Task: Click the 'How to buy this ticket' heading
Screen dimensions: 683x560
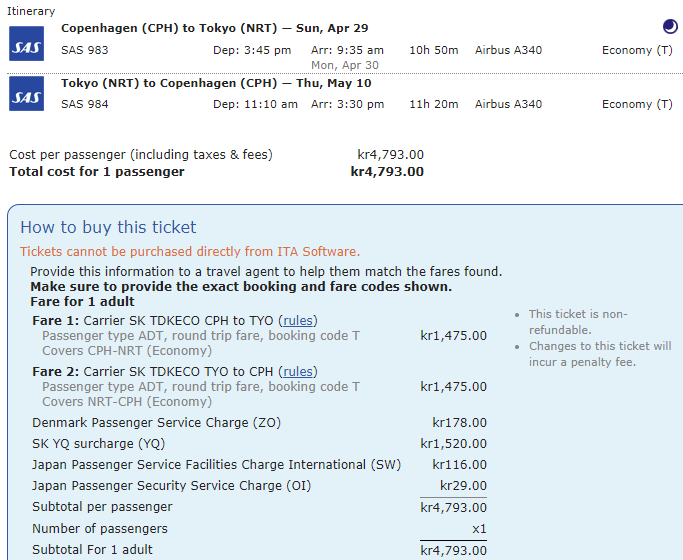Action: tap(108, 227)
